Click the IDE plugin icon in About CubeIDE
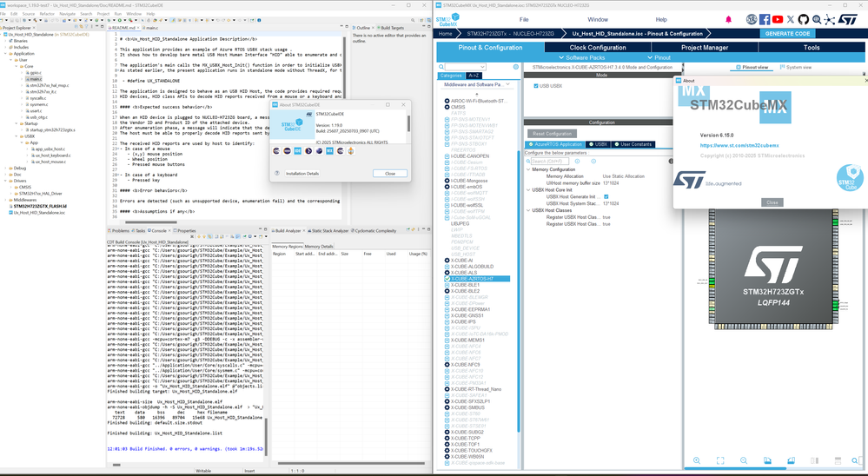868x476 pixels. (298, 150)
